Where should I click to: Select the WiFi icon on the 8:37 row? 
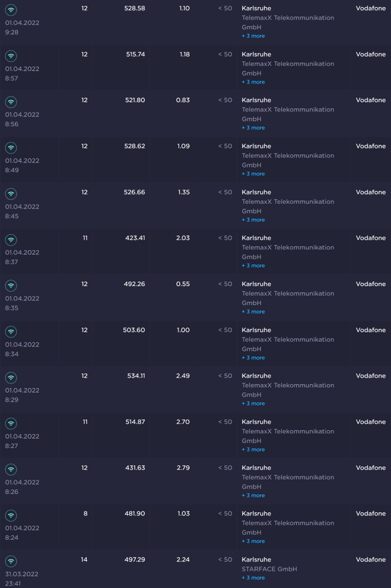pyautogui.click(x=11, y=240)
